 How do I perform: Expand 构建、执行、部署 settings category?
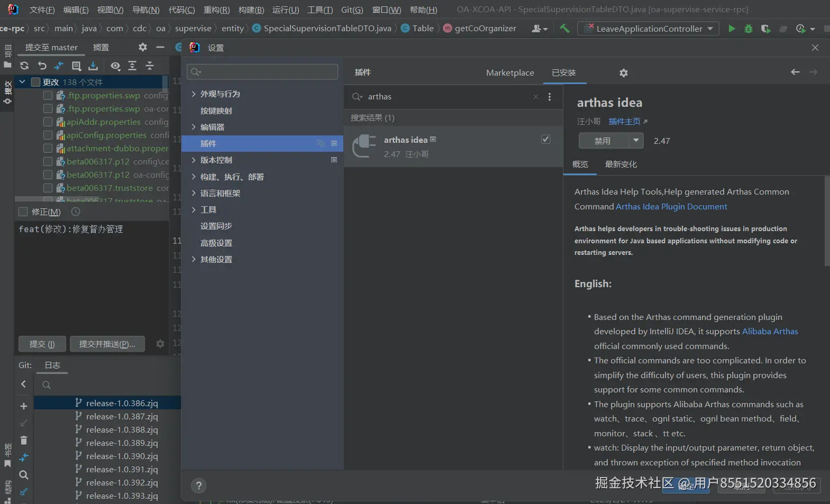pos(194,177)
